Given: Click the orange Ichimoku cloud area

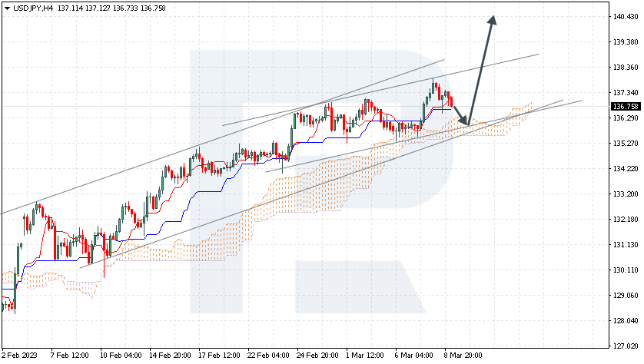Looking at the screenshot, I should (x=287, y=193).
